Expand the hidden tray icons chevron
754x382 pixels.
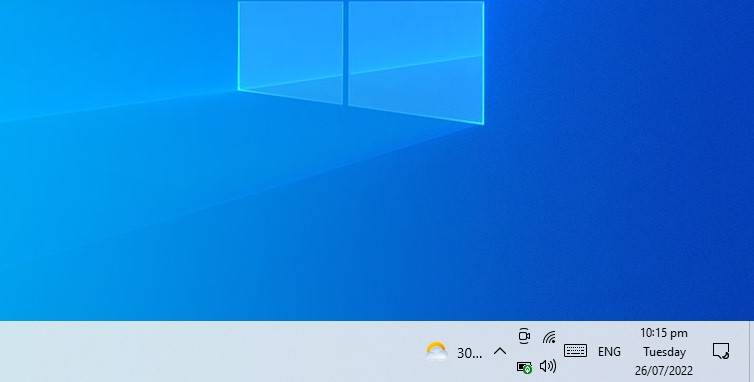click(x=500, y=352)
